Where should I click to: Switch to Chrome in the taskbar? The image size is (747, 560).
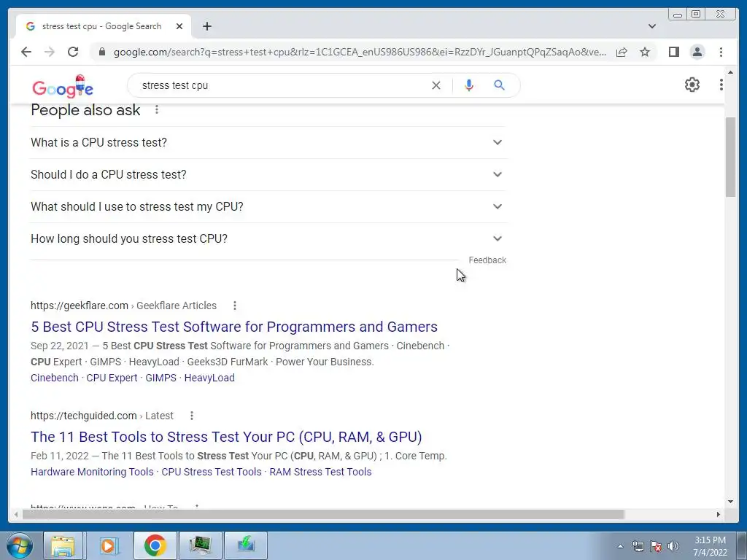[155, 545]
